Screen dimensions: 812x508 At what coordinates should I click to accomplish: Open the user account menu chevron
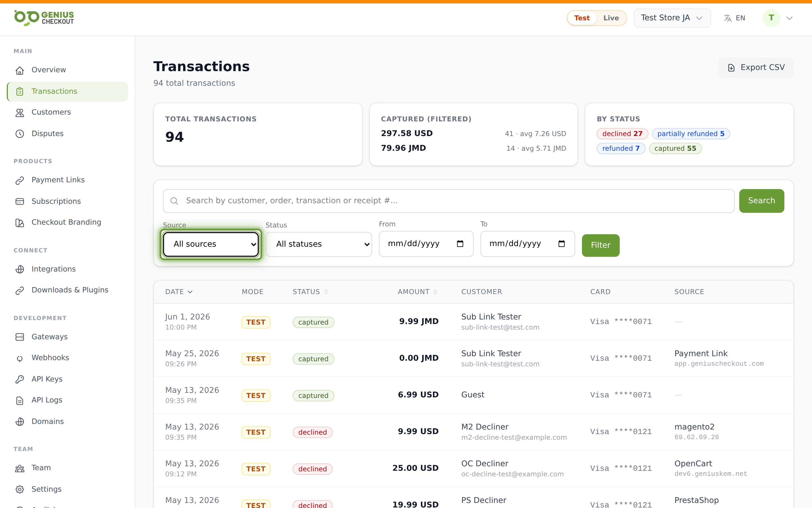pyautogui.click(x=789, y=18)
